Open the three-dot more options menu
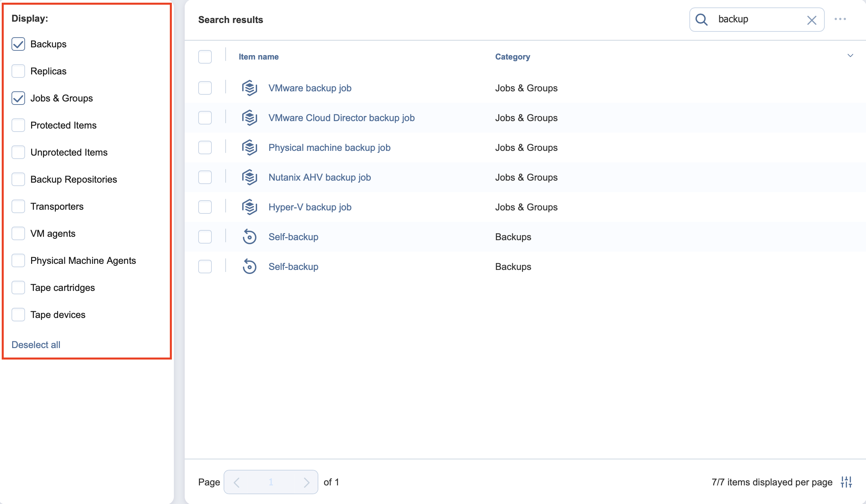This screenshot has width=866, height=504. [840, 19]
